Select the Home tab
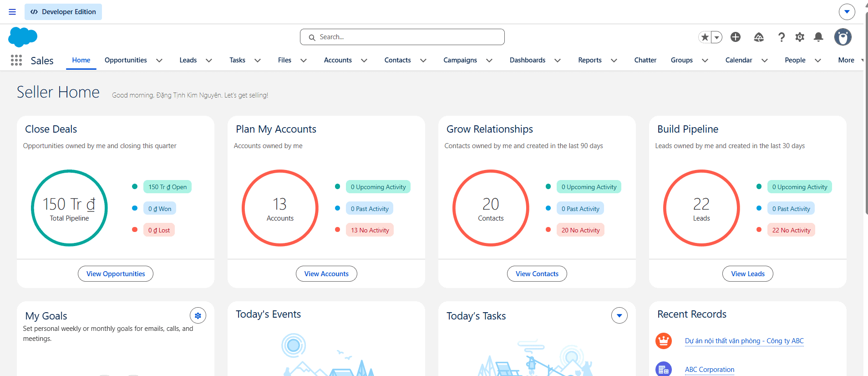 click(x=81, y=60)
